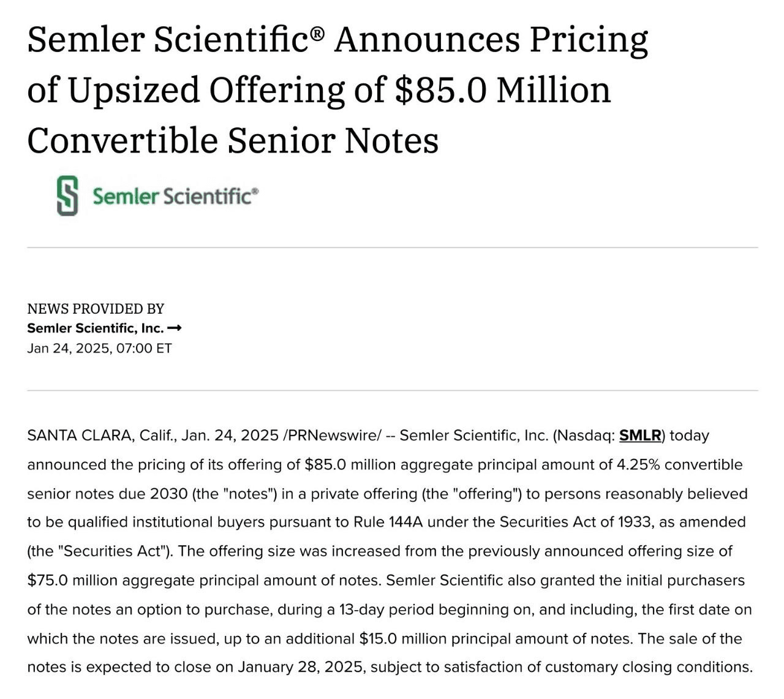Click the registered trademark symbol in the headline
The width and height of the screenshot is (784, 699).
pyautogui.click(x=317, y=34)
